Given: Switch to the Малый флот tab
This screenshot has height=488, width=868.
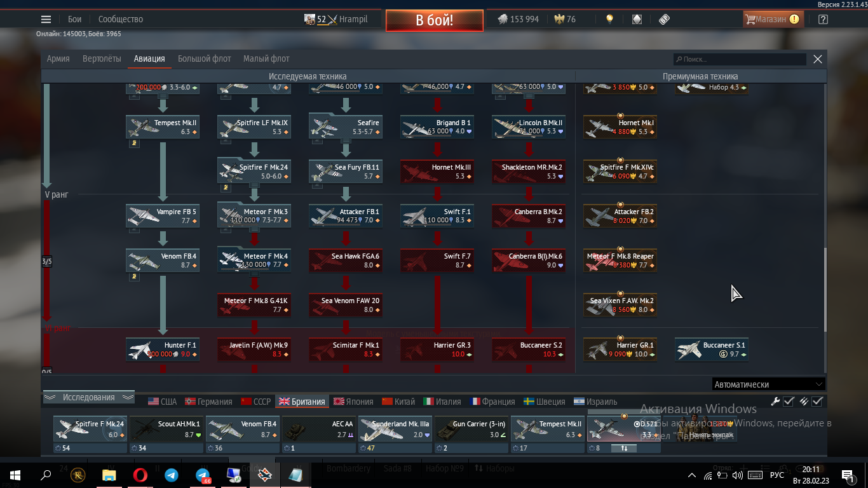Looking at the screenshot, I should (x=266, y=58).
